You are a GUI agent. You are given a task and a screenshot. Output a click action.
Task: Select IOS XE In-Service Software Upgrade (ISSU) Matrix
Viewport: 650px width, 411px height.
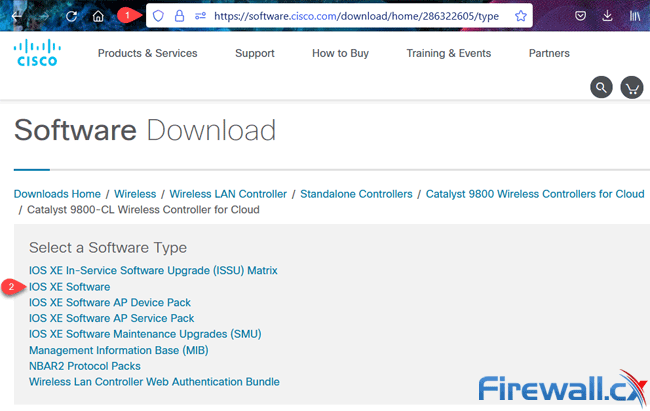pyautogui.click(x=153, y=270)
